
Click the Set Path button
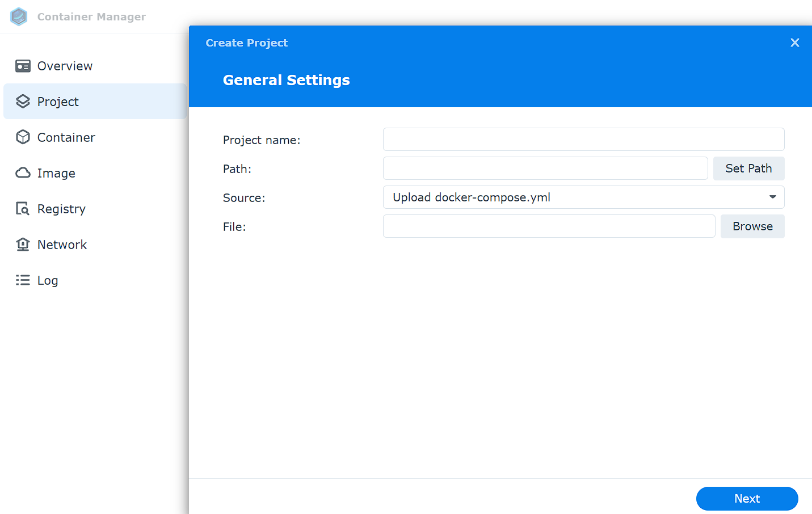click(748, 168)
